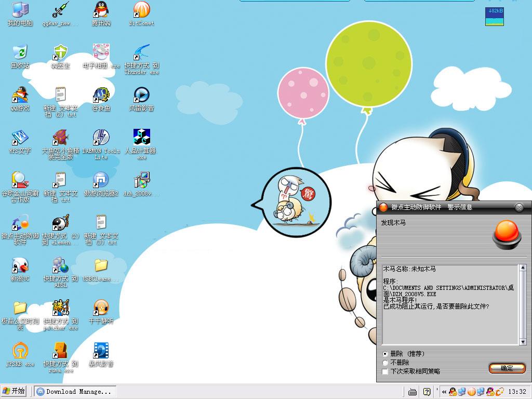Expand hidden tray icons with « arrow
Screen dimensions: 532x399
tap(444, 392)
